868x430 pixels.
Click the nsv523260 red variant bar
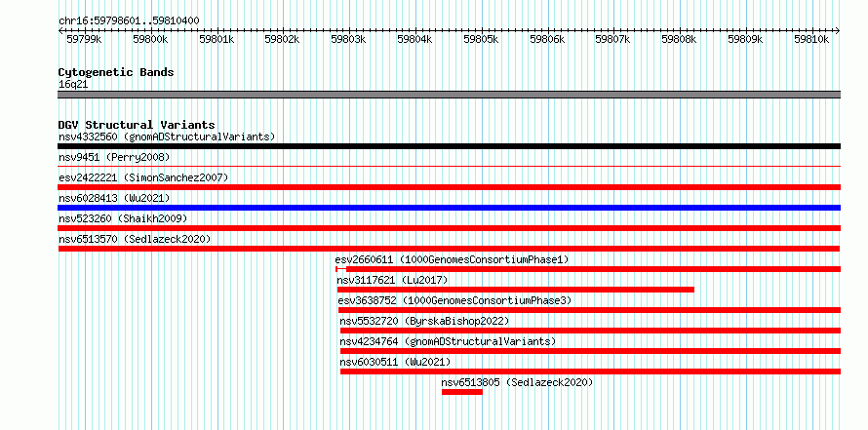pos(449,228)
